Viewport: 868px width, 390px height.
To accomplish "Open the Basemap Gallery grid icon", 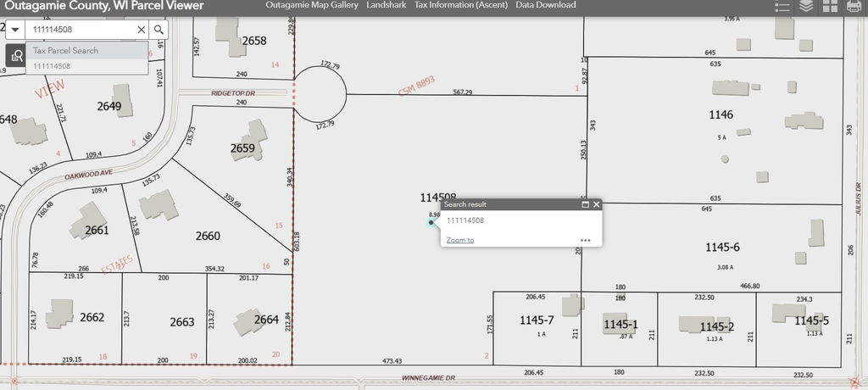I will pos(830,7).
